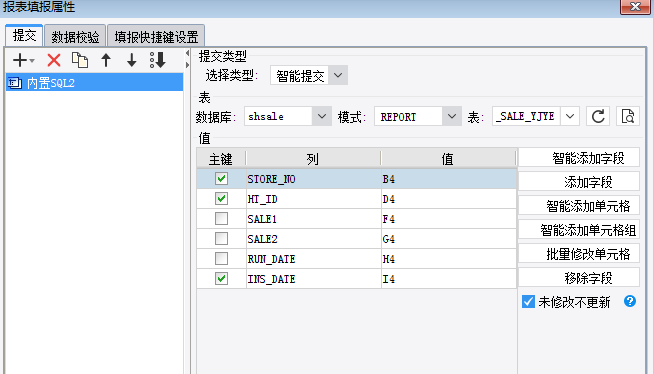
Task: Open the help question mark icon
Action: point(630,301)
